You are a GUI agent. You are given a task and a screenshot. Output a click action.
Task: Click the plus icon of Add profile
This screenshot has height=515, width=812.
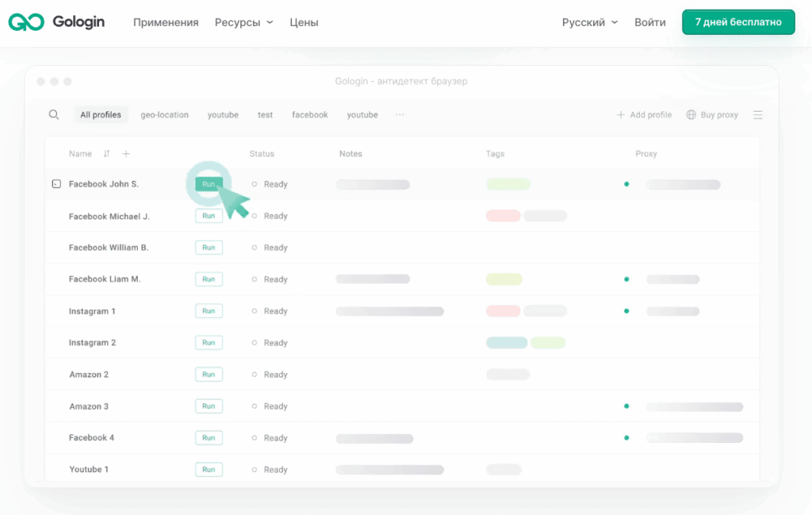coord(620,115)
